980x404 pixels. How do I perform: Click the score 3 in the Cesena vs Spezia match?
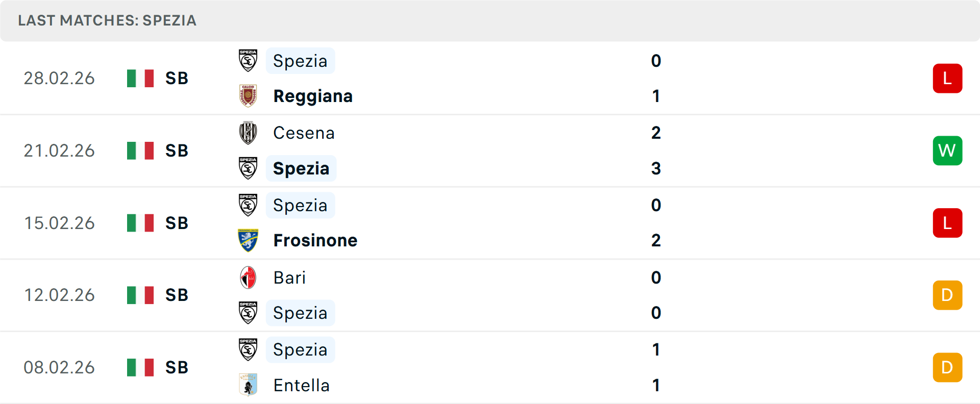[656, 168]
